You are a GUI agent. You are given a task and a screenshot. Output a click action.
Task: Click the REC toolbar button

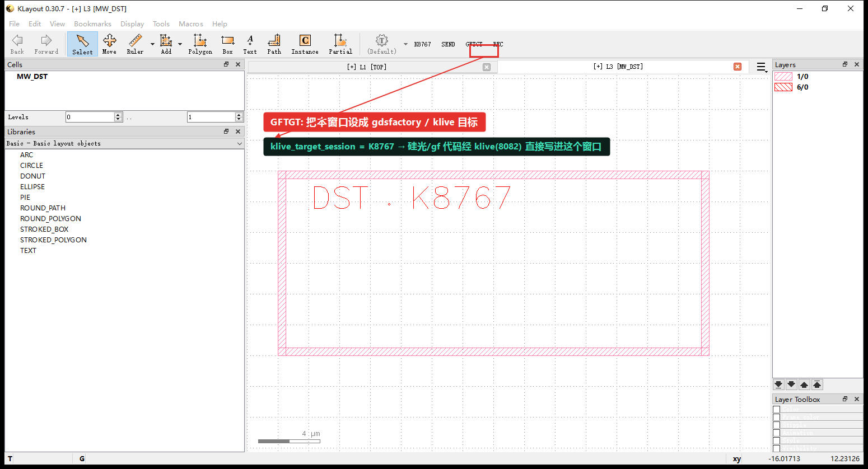coord(498,44)
